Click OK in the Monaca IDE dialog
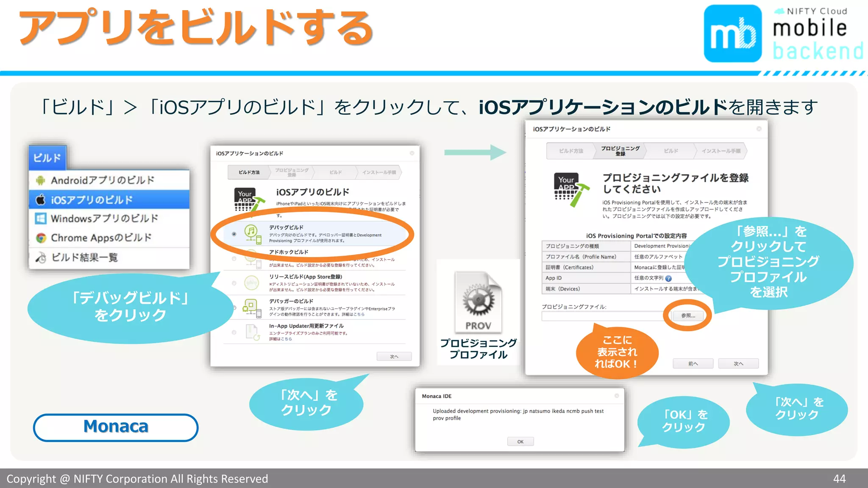The height and width of the screenshot is (488, 868). point(520,442)
